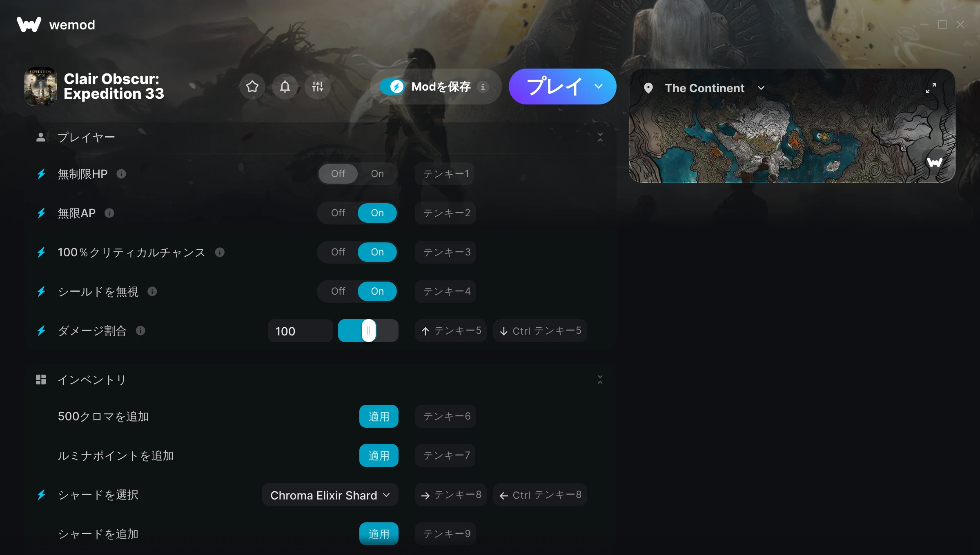Open mod settings sliders icon
Screen dimensions: 980x555
pos(318,87)
